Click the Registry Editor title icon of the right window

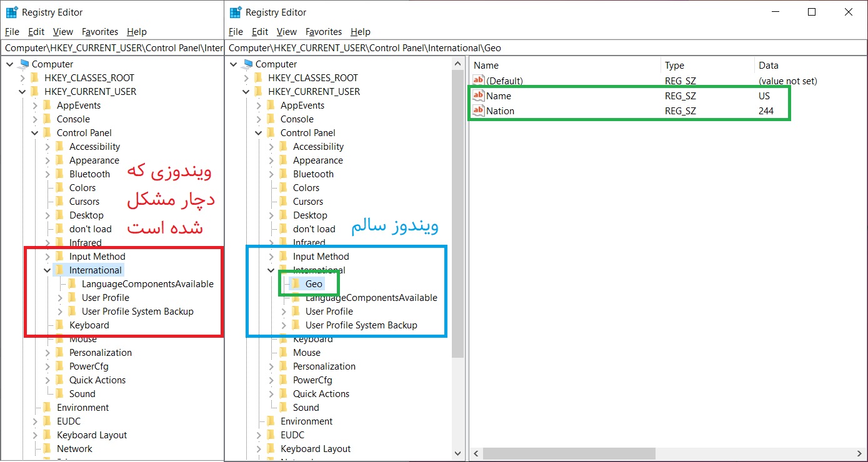point(236,12)
